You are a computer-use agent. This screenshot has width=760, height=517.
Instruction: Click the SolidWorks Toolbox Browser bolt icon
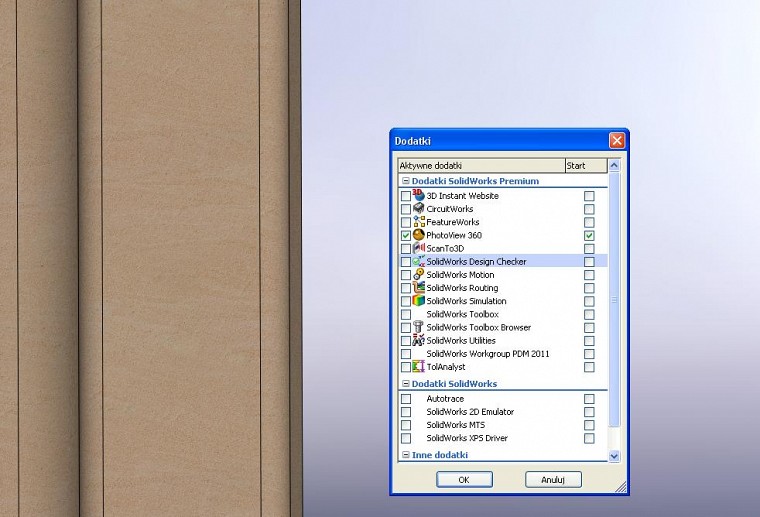[x=418, y=327]
